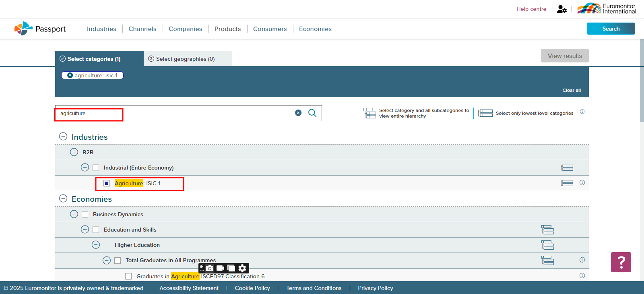Remove the agriculture: isic 1 chip
Viewport: 644px width, 294px height.
tap(70, 75)
